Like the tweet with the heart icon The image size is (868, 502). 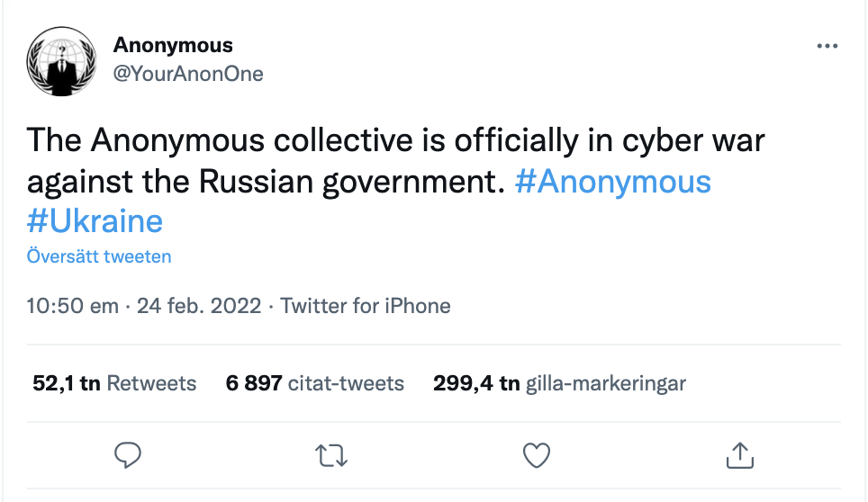coord(537,455)
